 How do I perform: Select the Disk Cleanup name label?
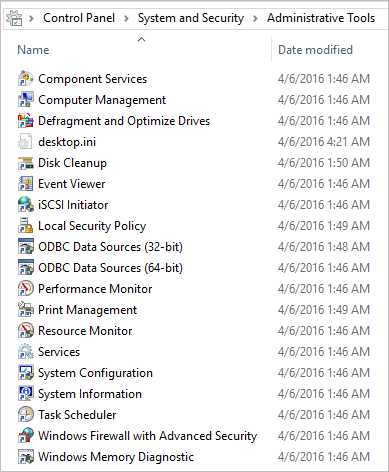tap(72, 163)
